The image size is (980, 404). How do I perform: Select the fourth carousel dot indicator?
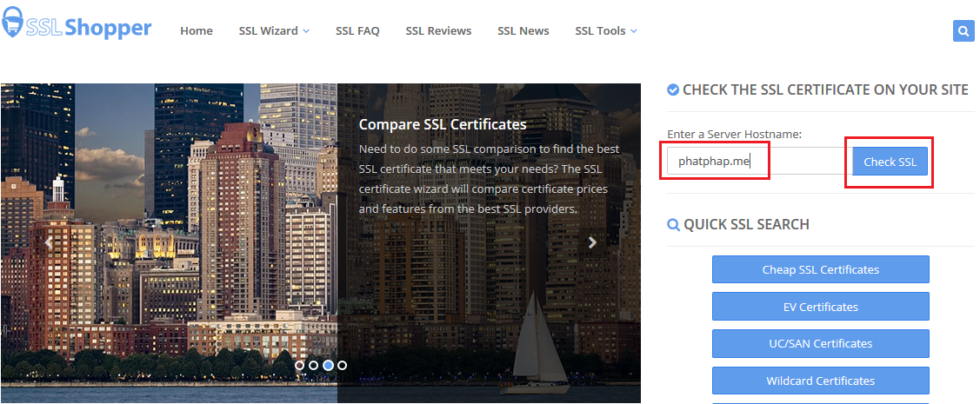click(342, 365)
